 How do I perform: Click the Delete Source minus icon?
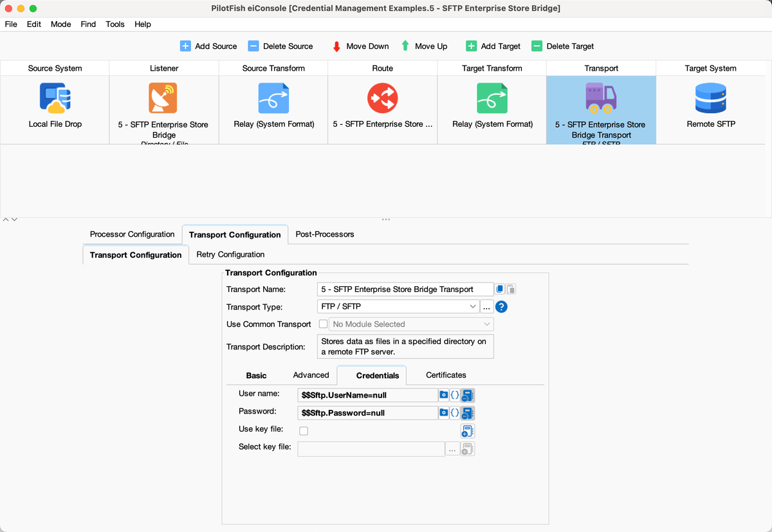(253, 46)
